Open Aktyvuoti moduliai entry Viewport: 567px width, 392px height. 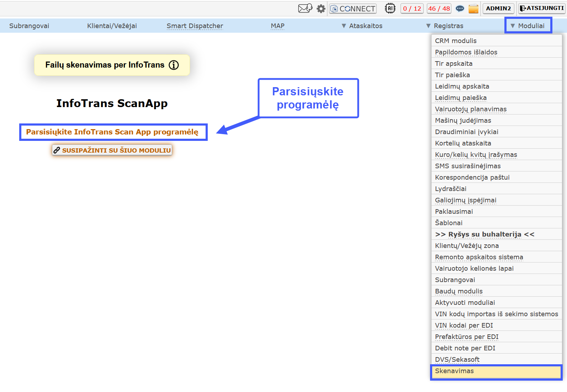point(496,302)
